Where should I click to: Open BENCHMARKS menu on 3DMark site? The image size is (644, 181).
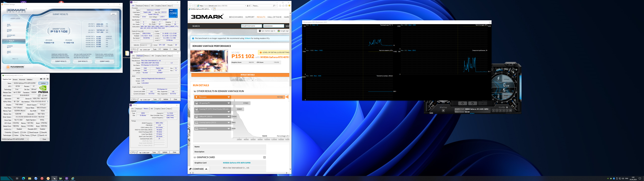[236, 17]
